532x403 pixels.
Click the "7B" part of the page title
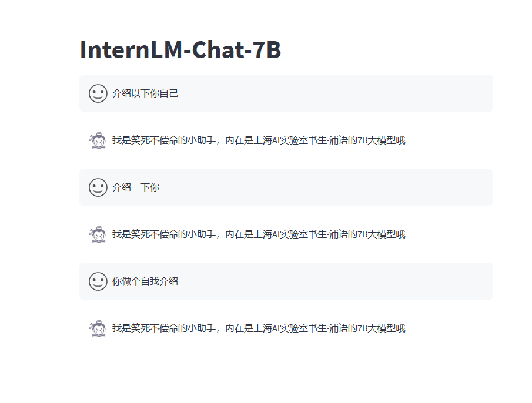[x=267, y=50]
